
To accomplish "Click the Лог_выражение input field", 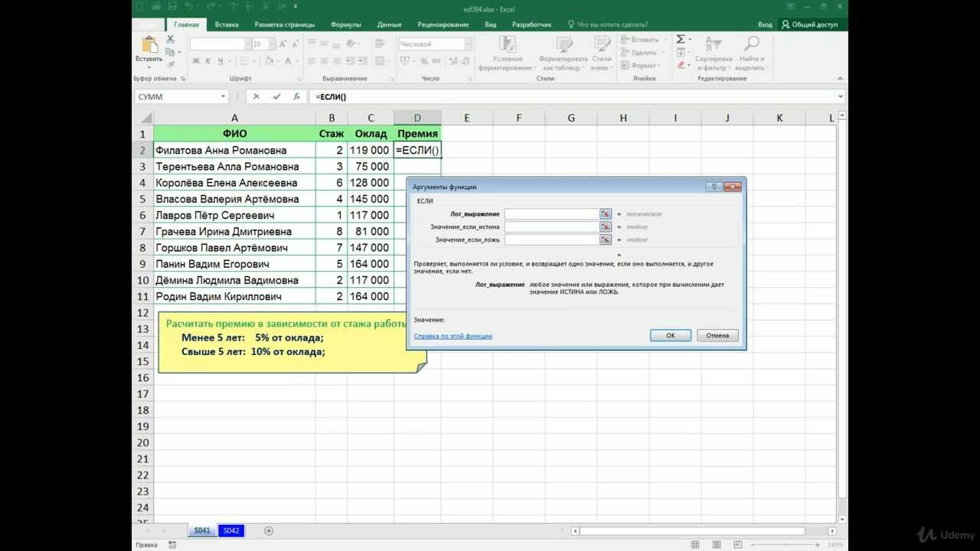I will pyautogui.click(x=551, y=214).
